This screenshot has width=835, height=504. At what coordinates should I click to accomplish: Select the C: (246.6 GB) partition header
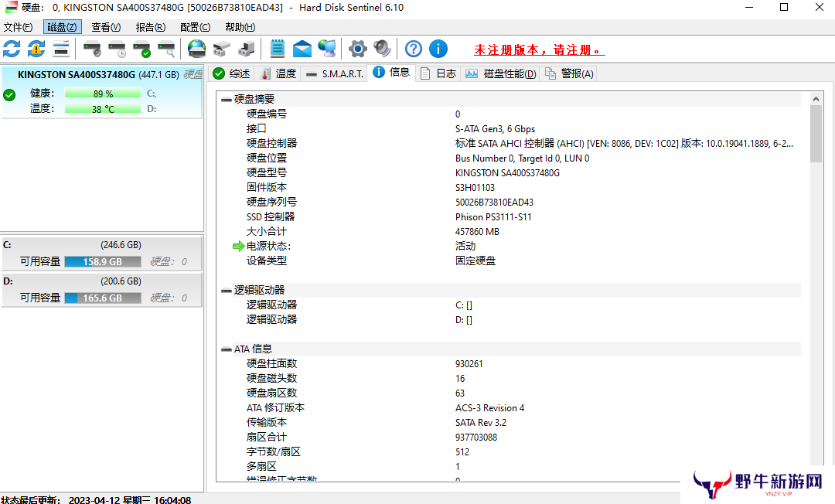(x=102, y=245)
